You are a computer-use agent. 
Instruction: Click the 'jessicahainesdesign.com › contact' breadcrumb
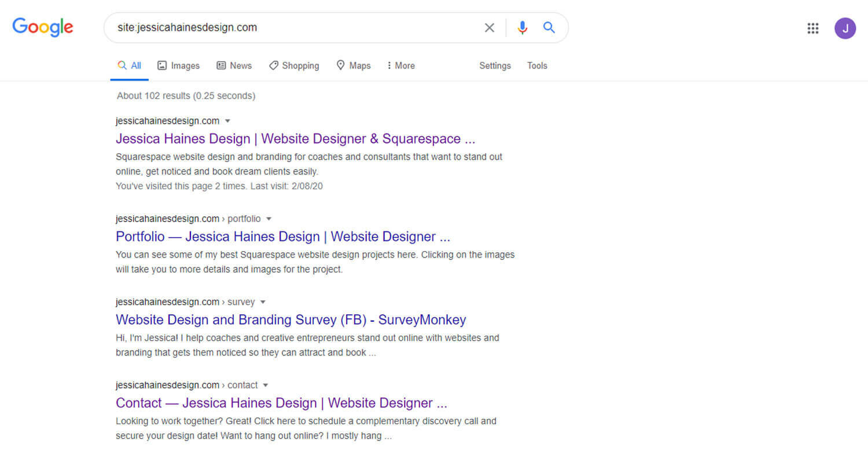pyautogui.click(x=186, y=385)
